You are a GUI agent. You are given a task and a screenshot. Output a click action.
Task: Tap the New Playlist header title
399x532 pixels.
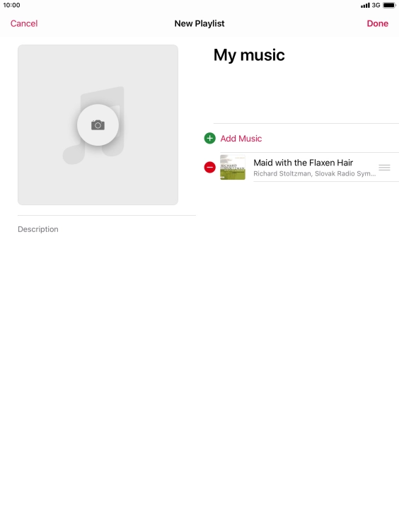pos(199,23)
